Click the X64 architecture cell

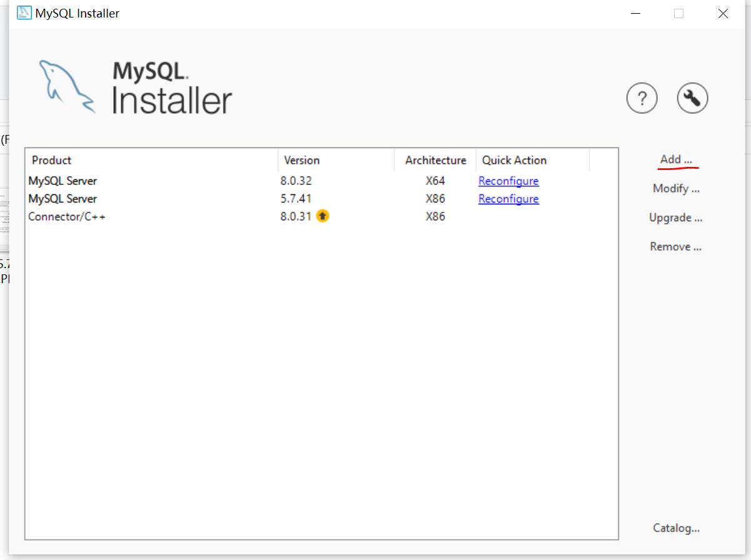click(435, 181)
